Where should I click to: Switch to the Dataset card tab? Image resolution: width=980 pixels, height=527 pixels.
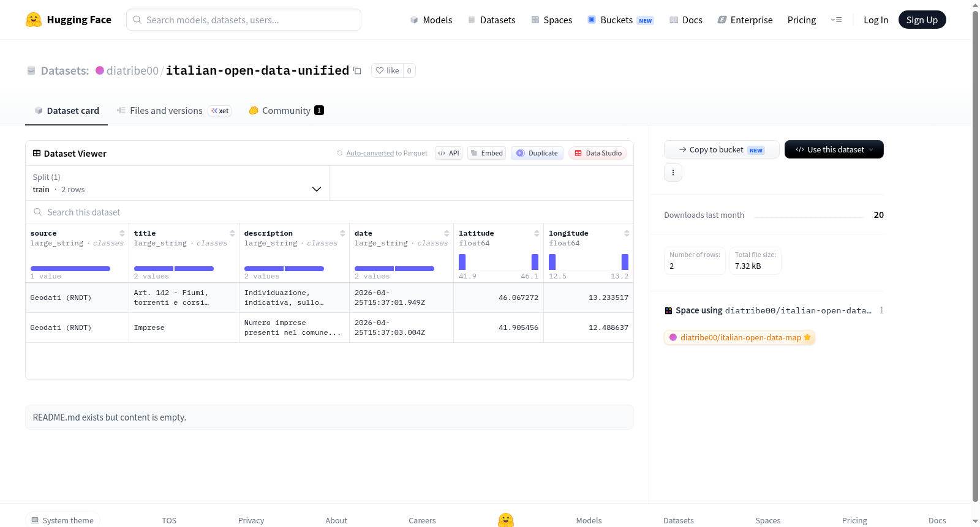coord(66,111)
